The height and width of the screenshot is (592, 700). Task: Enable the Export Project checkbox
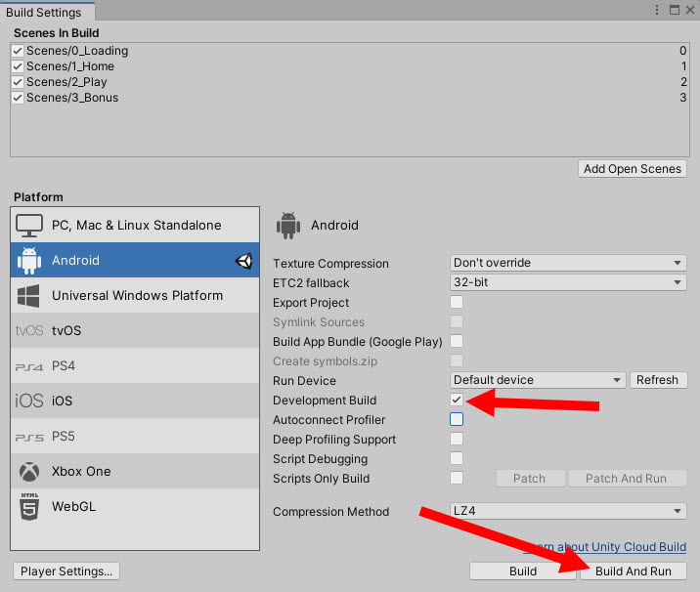click(x=457, y=302)
